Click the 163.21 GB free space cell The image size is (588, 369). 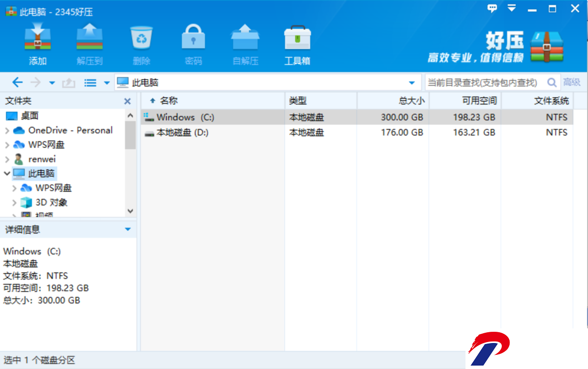point(474,132)
